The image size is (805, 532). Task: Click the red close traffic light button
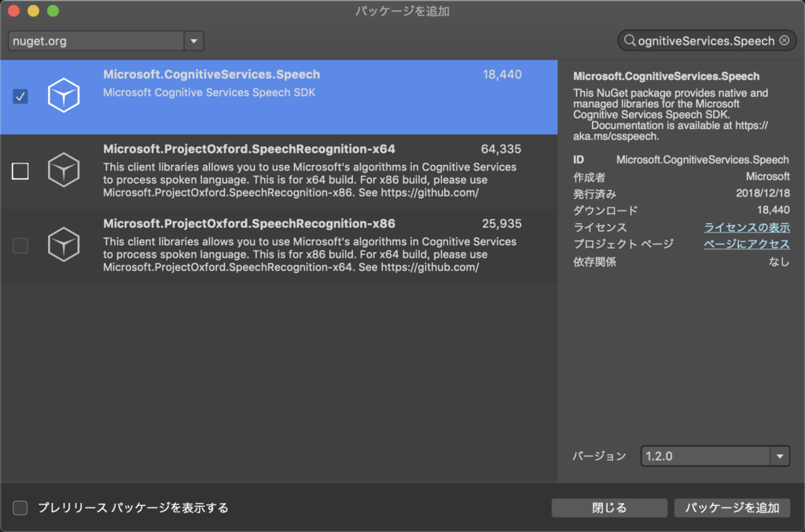tap(13, 12)
